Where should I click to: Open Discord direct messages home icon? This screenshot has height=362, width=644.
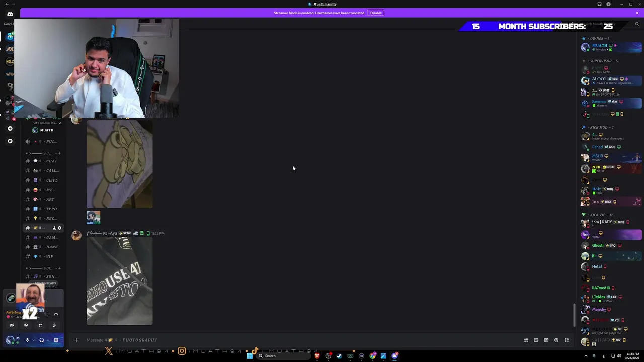click(10, 14)
